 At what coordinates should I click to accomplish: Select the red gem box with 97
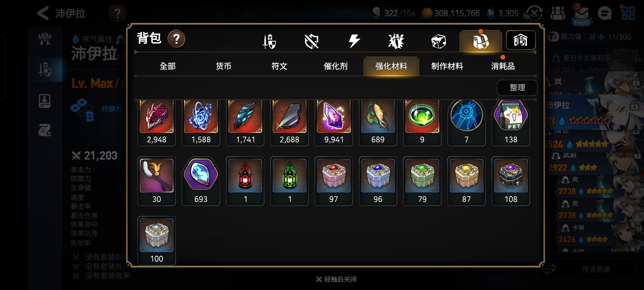coord(334,181)
